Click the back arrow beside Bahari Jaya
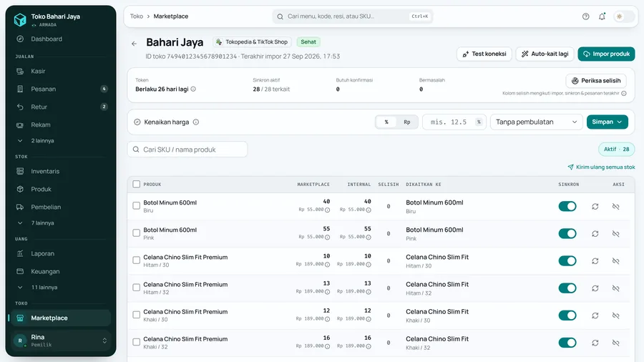 click(x=135, y=44)
